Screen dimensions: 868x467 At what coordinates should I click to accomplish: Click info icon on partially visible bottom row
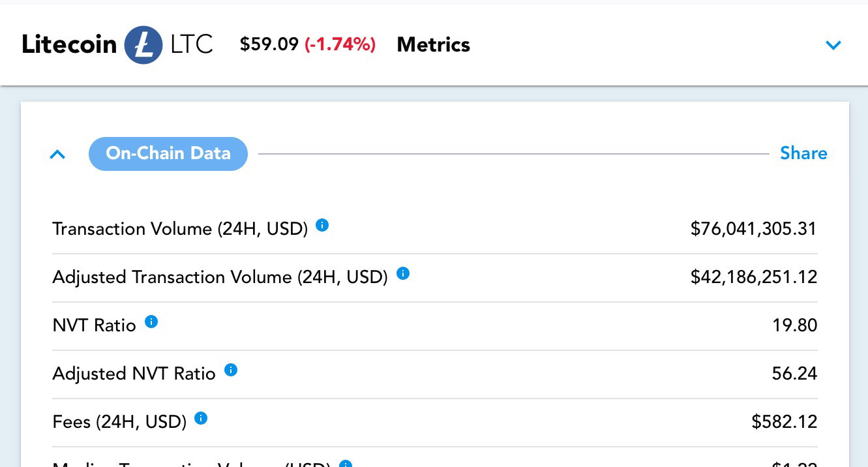[346, 464]
